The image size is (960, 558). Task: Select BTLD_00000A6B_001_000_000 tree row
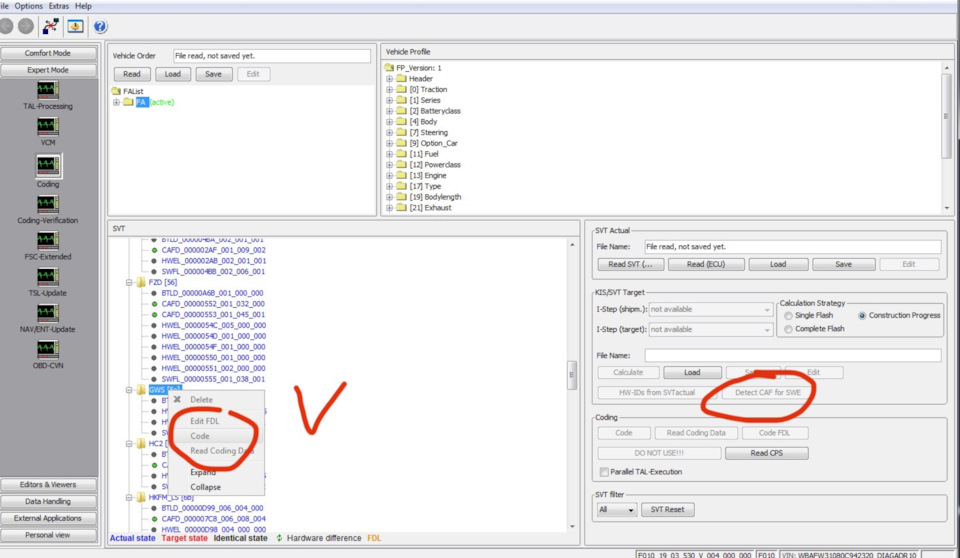tap(212, 293)
